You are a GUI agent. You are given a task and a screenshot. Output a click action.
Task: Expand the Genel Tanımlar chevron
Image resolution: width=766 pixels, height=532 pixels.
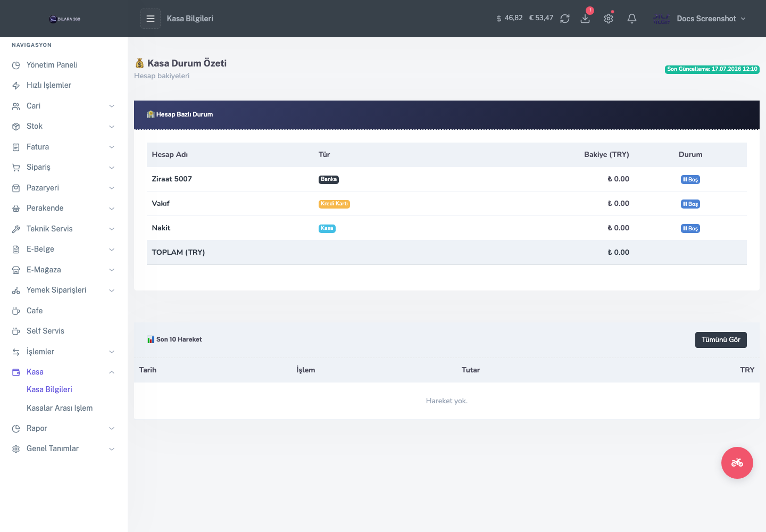pos(112,449)
